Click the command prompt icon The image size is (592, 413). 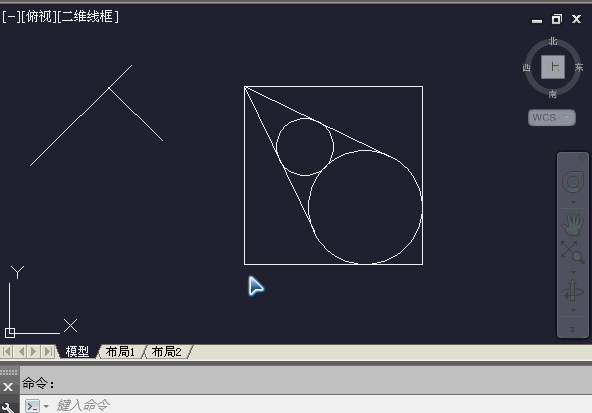tap(32, 406)
